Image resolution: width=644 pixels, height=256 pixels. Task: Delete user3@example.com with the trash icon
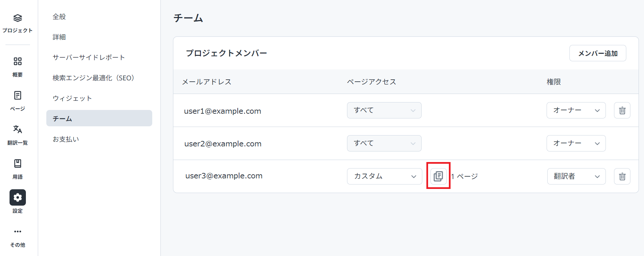pyautogui.click(x=622, y=176)
